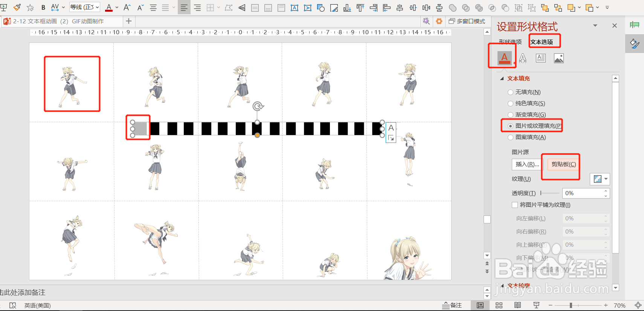Click the zoom out minus button

[550, 305]
